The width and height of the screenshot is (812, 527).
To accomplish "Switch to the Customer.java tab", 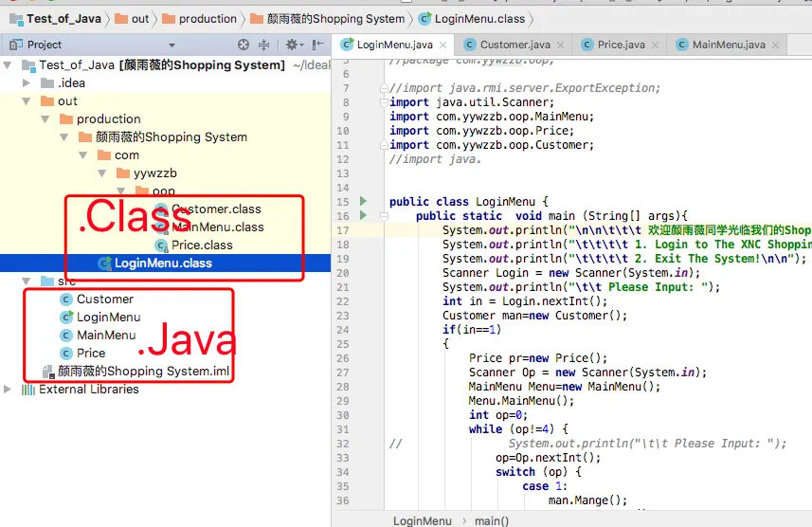I will tap(514, 45).
